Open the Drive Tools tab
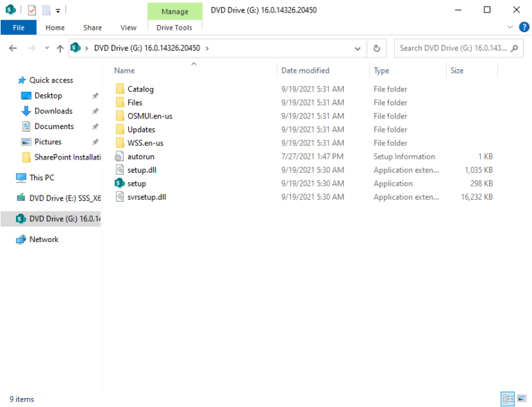532x407 pixels. pos(175,28)
